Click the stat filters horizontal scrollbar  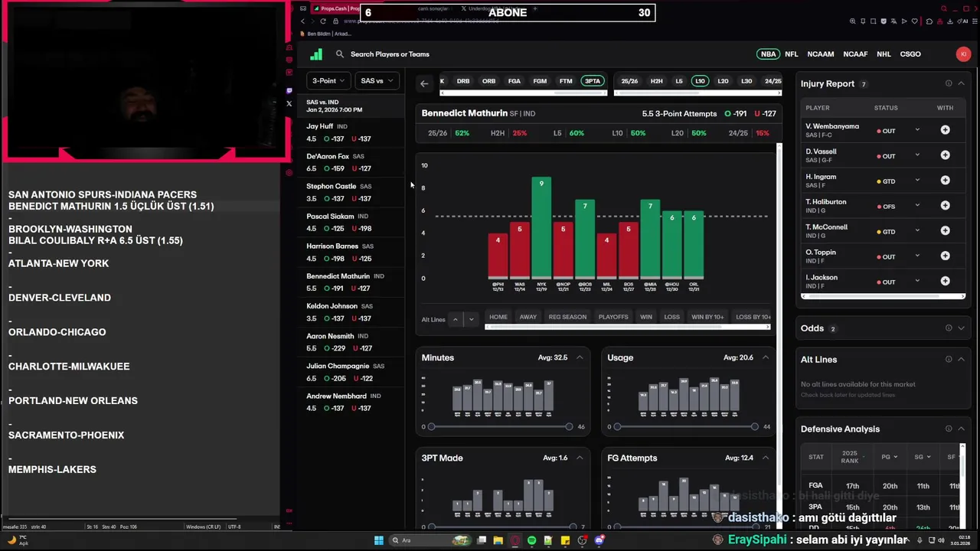(x=524, y=93)
